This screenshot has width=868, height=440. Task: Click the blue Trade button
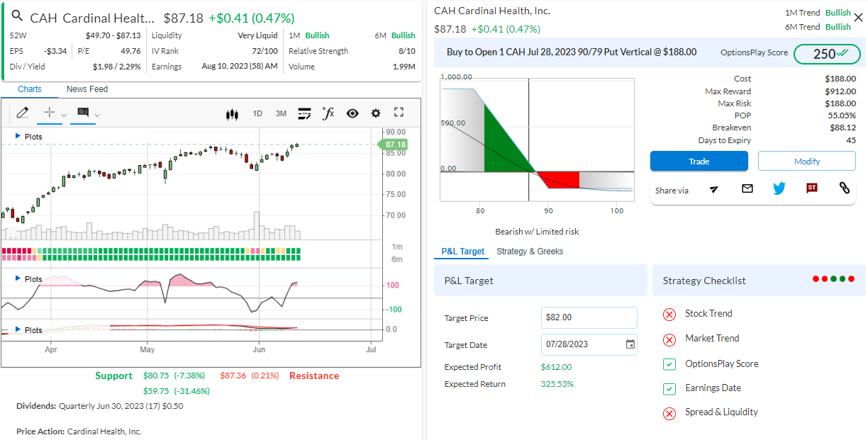pyautogui.click(x=699, y=162)
